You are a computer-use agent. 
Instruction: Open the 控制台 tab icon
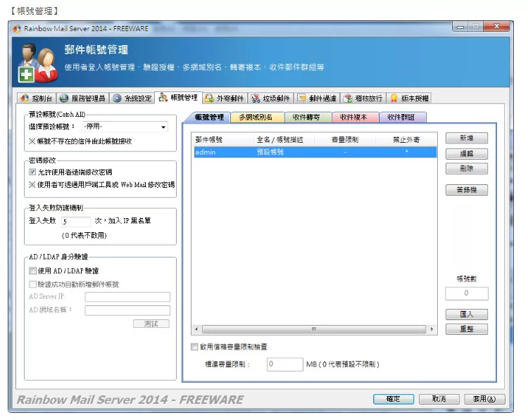tap(25, 98)
